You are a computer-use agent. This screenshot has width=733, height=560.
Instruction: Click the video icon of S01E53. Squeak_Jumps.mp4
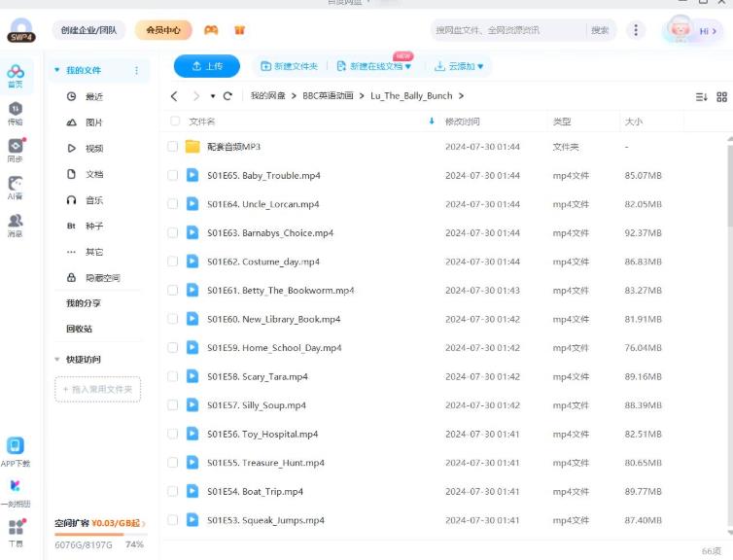point(192,520)
